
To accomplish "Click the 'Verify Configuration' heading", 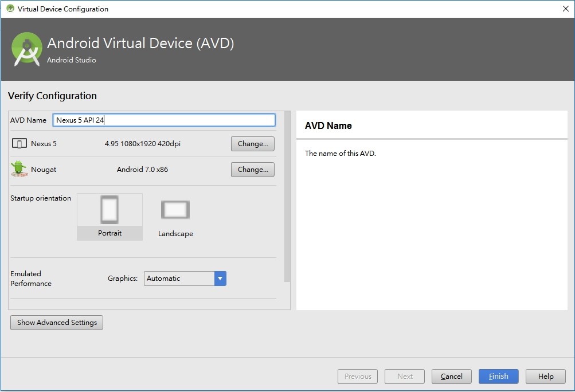I will [x=52, y=96].
